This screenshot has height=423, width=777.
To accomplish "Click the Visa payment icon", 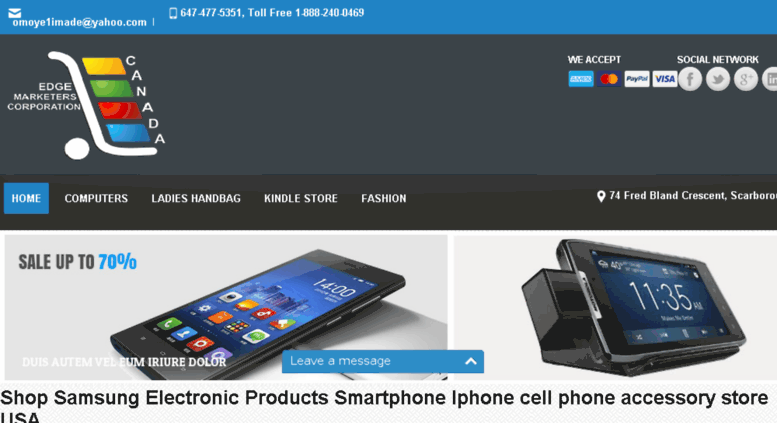I will [665, 79].
